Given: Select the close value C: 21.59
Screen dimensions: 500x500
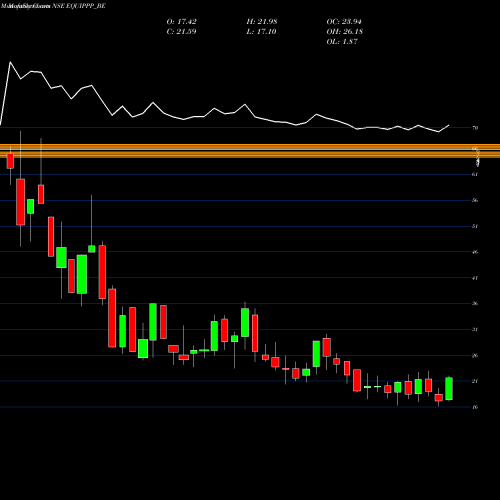Looking at the screenshot, I should coord(181,32).
